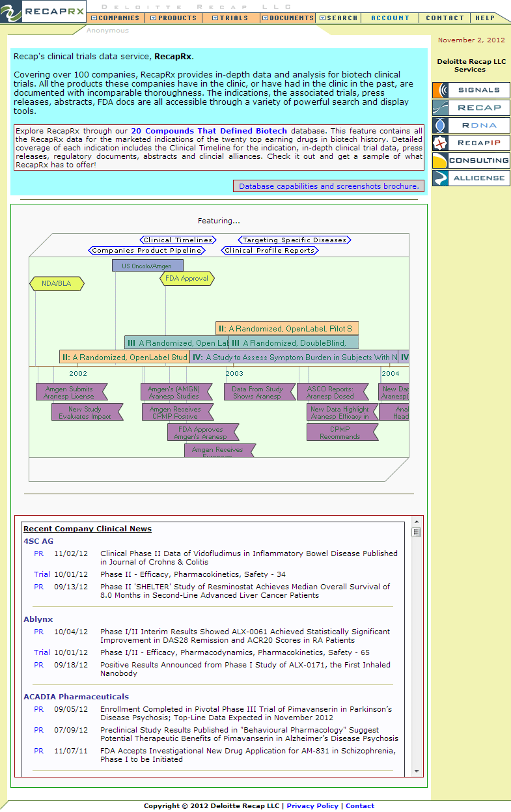Expand the Companies dropdown menu
This screenshot has width=511, height=812.
click(115, 18)
